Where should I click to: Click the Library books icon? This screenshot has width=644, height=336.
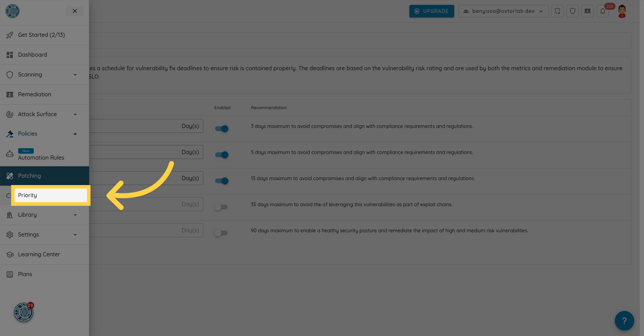pyautogui.click(x=10, y=215)
